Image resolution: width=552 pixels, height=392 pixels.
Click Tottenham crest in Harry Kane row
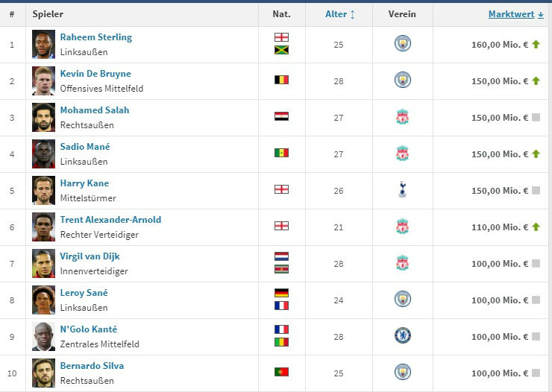(x=403, y=190)
